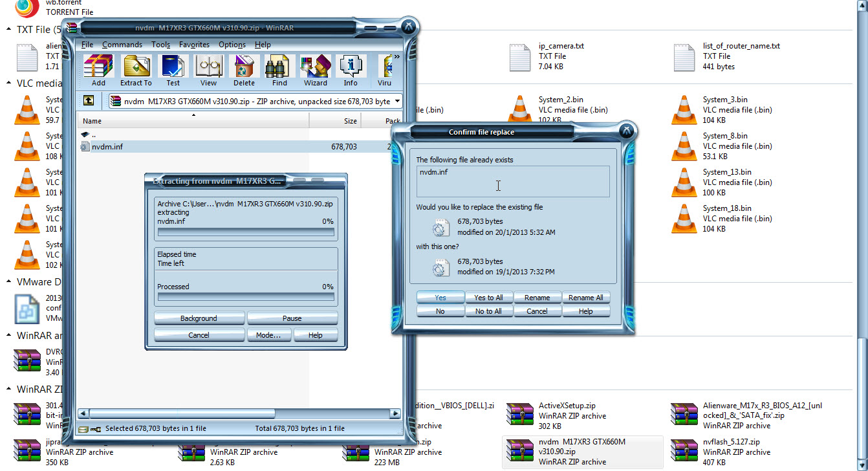
Task: Click the Rename button
Action: (x=537, y=298)
